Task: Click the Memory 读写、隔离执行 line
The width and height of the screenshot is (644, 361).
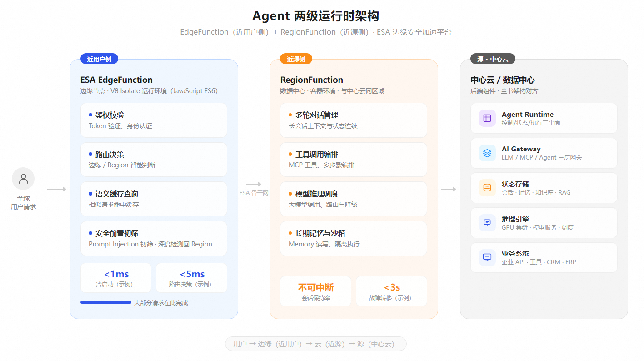Action: (324, 244)
